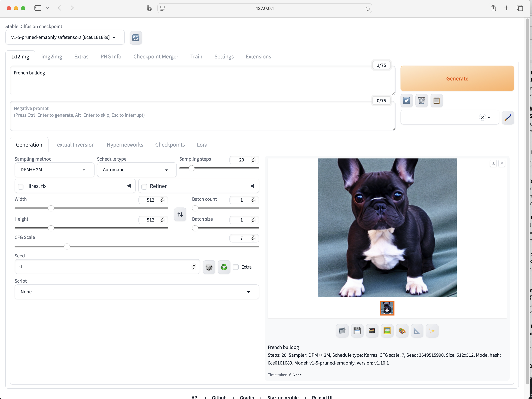532x399 pixels.
Task: Save zip archive icon below image
Action: click(372, 331)
